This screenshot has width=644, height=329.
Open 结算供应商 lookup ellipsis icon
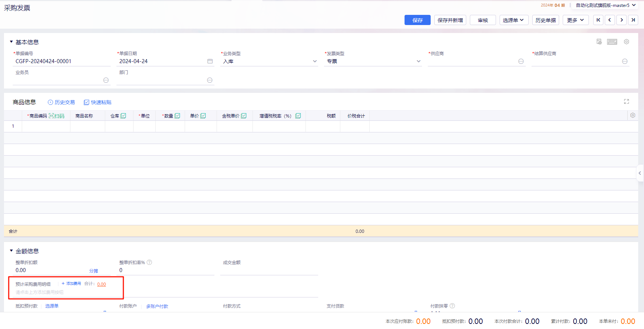click(x=625, y=61)
